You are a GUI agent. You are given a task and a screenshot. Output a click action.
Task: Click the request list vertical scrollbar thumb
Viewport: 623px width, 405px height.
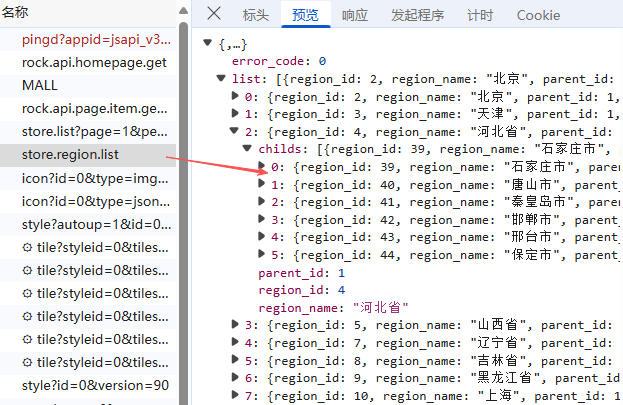click(x=183, y=213)
